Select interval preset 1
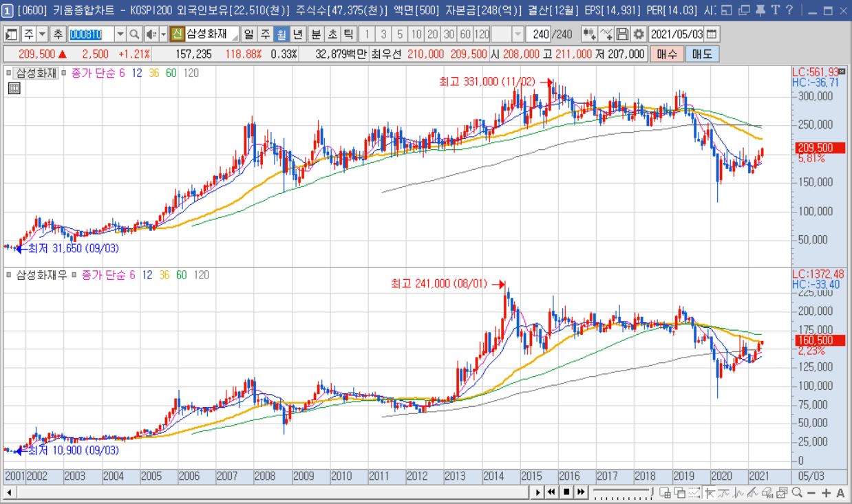This screenshot has height=504, width=852. point(368,34)
